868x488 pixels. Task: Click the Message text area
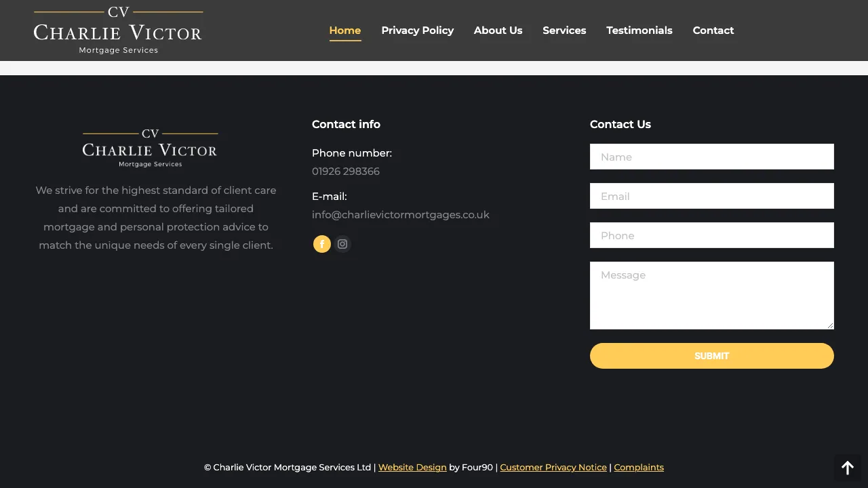pyautogui.click(x=711, y=296)
